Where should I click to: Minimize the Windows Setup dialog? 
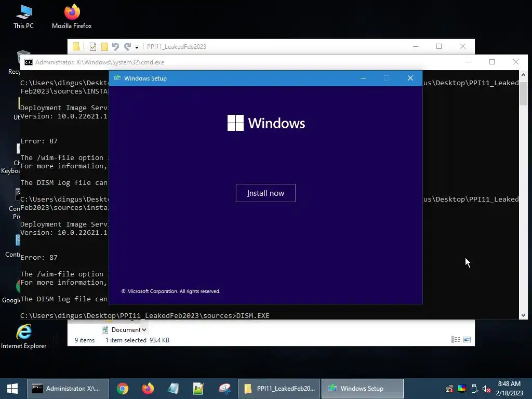[363, 78]
